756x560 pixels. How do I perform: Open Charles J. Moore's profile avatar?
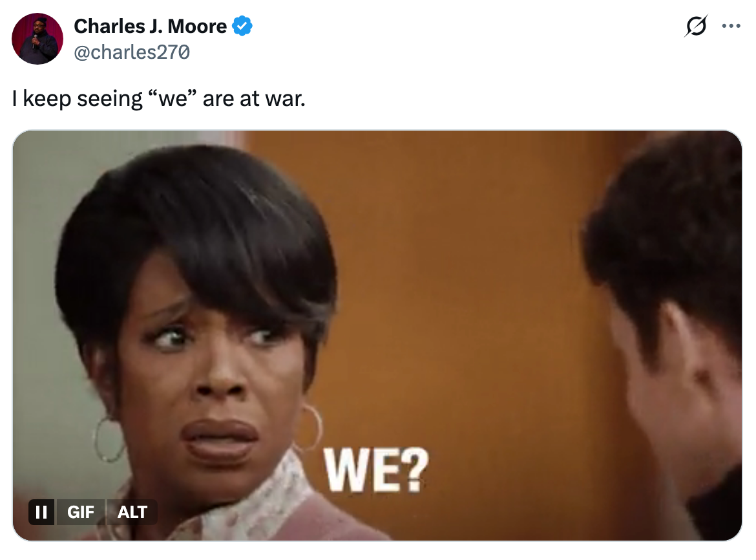coord(37,39)
